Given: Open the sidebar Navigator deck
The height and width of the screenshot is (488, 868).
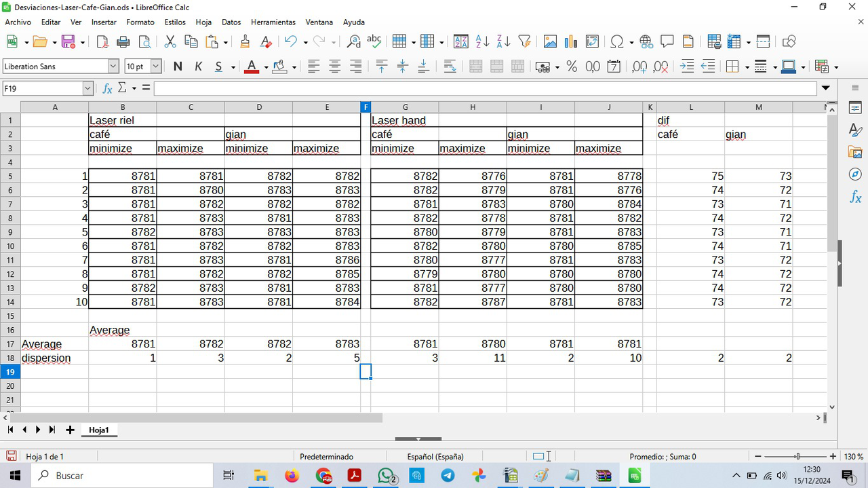Looking at the screenshot, I should point(855,175).
